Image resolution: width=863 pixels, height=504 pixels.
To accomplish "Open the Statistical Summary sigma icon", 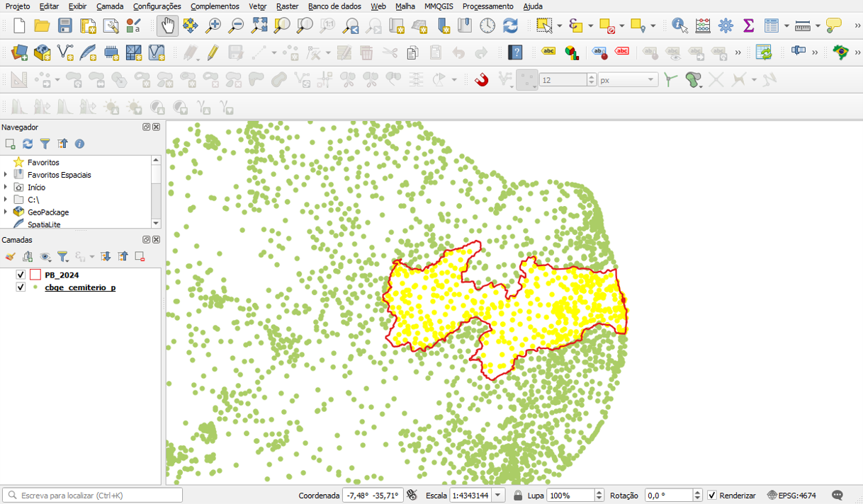I will (x=748, y=26).
